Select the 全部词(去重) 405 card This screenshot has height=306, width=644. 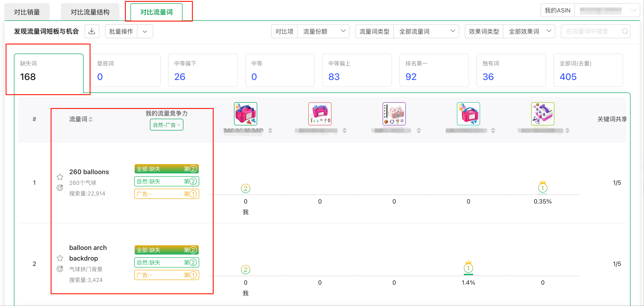click(588, 70)
